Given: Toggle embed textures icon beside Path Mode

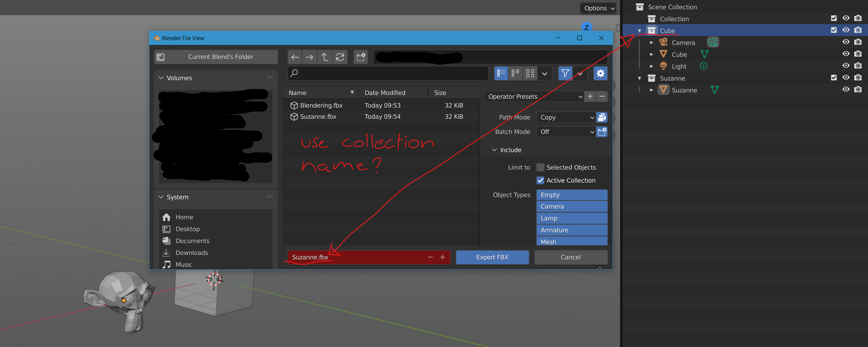Looking at the screenshot, I should (x=602, y=117).
